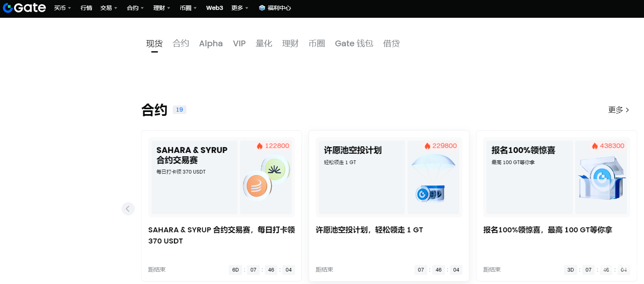Click 距结束 label on SAHARA card
This screenshot has width=644, height=284.
(x=157, y=270)
